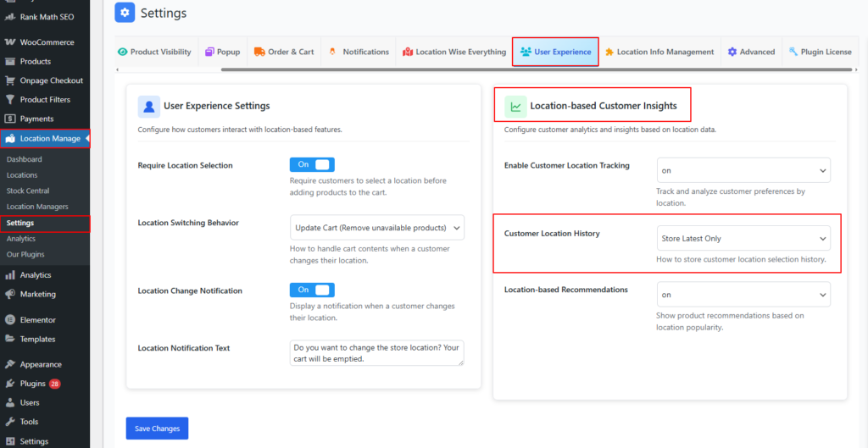Screen dimensions: 868x448
Task: Click the Plugin License key icon
Action: [x=793, y=52]
